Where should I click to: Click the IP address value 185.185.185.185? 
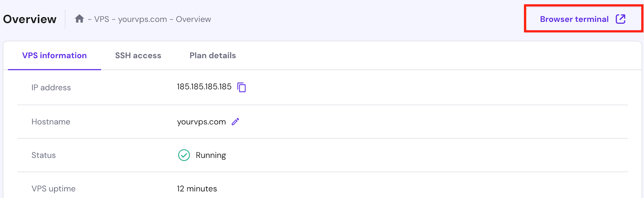(204, 87)
